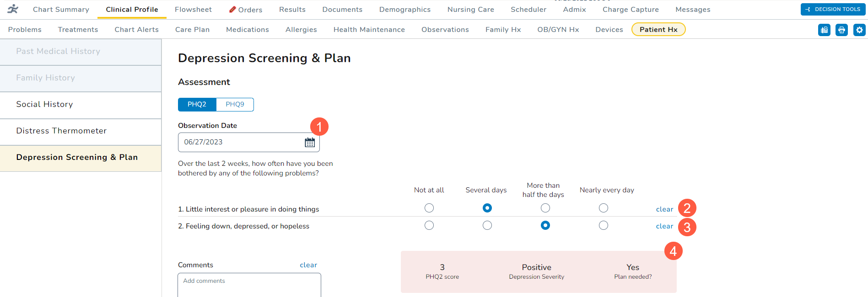Open the Orders tab

246,10
